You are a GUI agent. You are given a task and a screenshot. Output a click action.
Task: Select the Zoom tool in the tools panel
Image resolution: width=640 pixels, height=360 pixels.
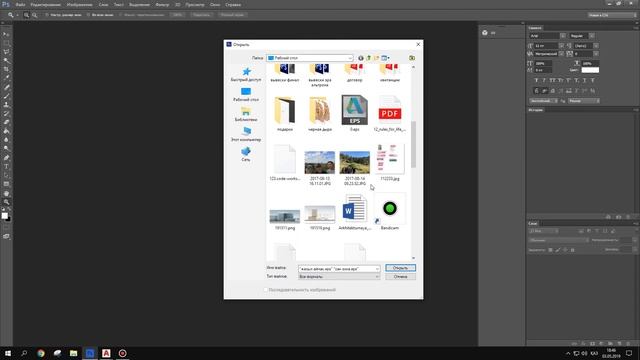pos(6,202)
